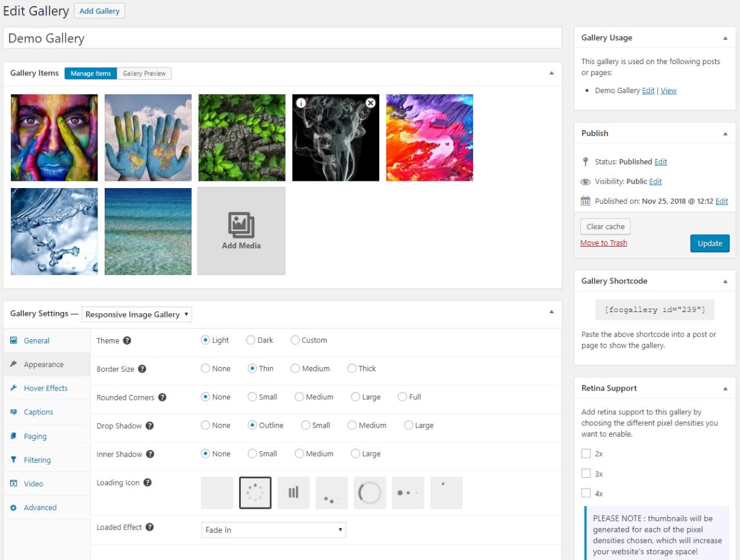Select the colorful painted face thumbnail
The width and height of the screenshot is (740, 560).
click(54, 138)
